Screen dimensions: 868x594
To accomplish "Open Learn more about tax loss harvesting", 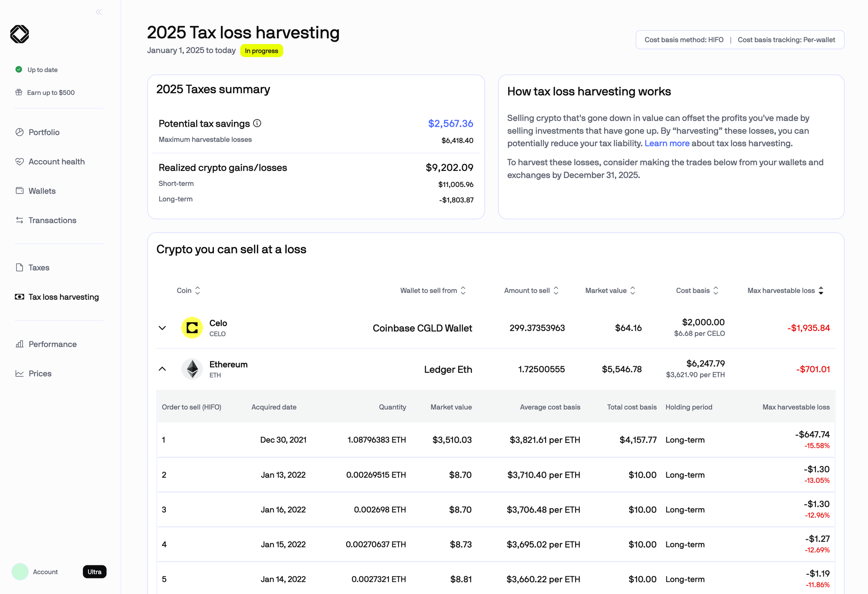I will pyautogui.click(x=667, y=144).
